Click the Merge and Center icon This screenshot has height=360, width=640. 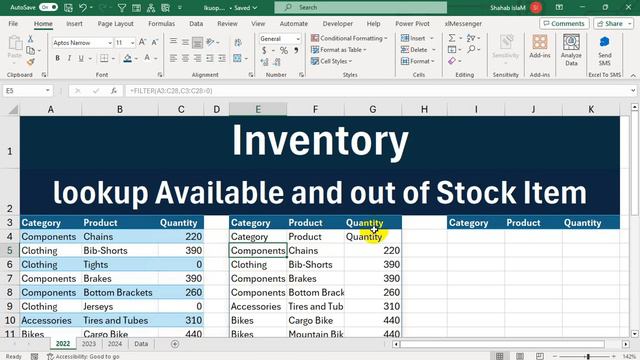click(x=237, y=58)
